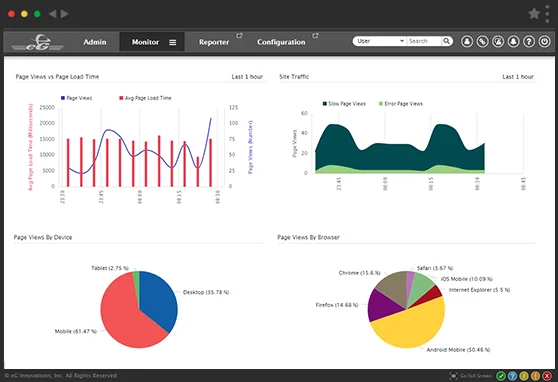Click Last 1 hour on Site Traffic chart

[x=518, y=77]
